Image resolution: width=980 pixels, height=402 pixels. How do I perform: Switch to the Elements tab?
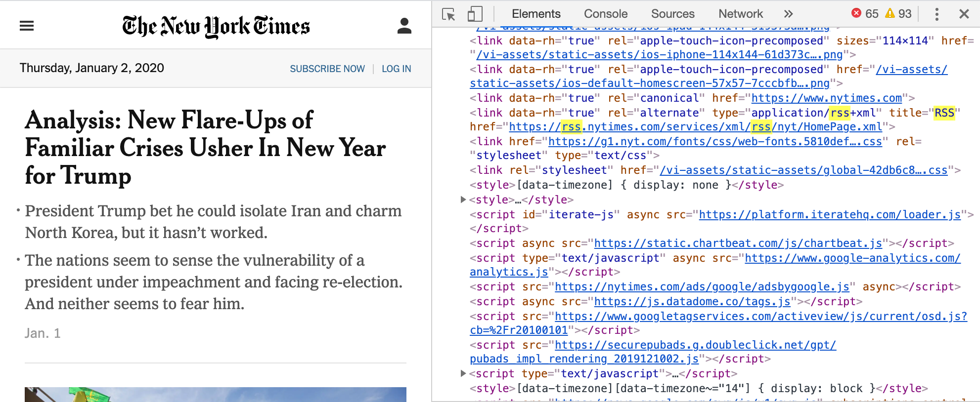[x=536, y=14]
